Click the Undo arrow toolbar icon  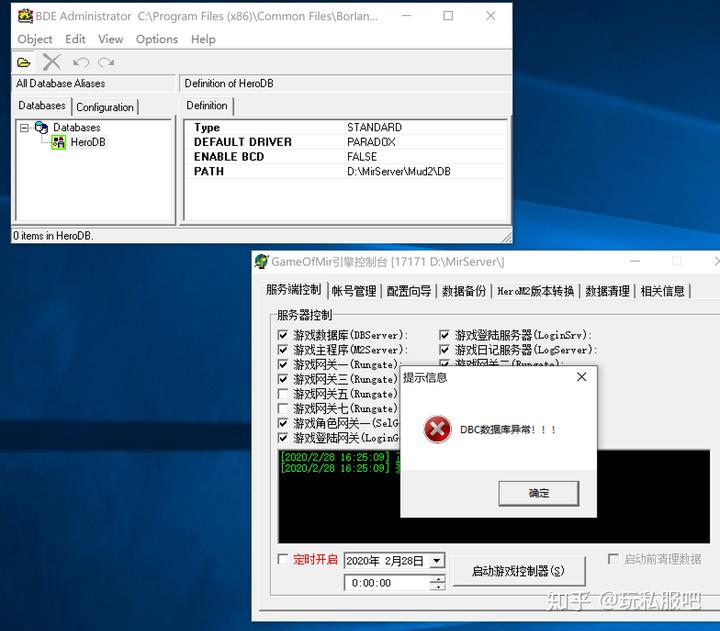[x=81, y=62]
